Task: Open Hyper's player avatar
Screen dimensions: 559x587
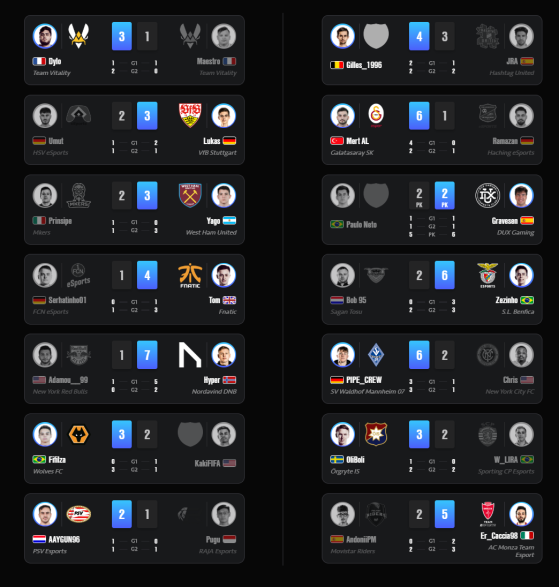Action: 224,355
